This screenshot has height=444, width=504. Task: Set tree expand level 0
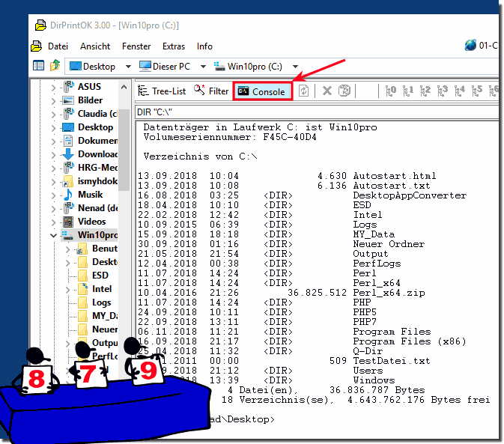[x=390, y=91]
